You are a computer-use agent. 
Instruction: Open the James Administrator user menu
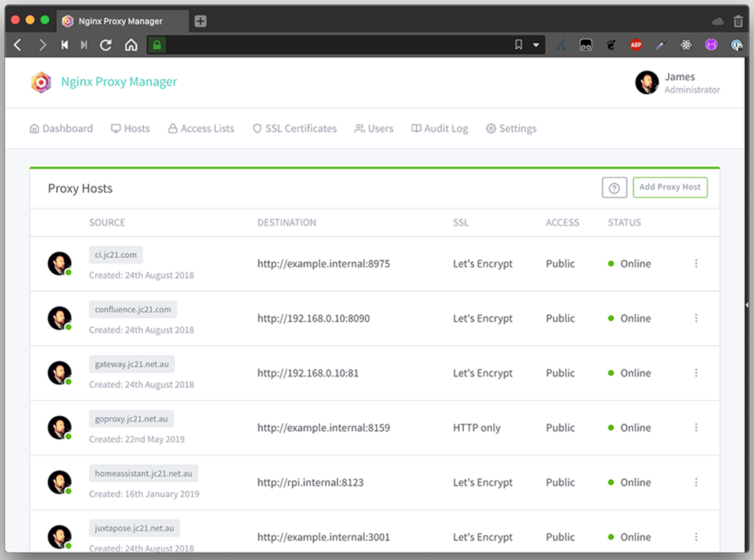(677, 82)
